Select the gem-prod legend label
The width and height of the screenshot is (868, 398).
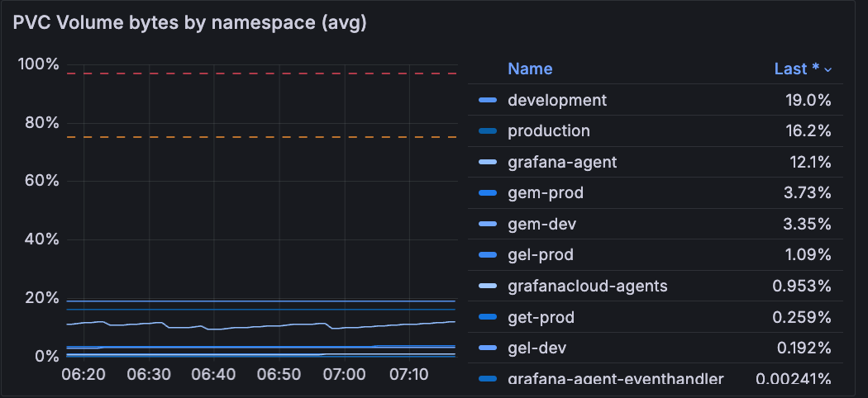pyautogui.click(x=545, y=193)
